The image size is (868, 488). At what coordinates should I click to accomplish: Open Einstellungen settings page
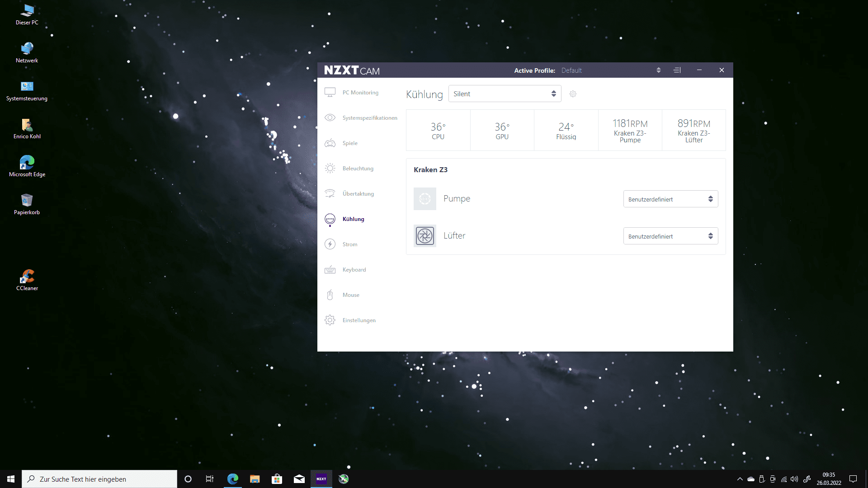(x=359, y=320)
